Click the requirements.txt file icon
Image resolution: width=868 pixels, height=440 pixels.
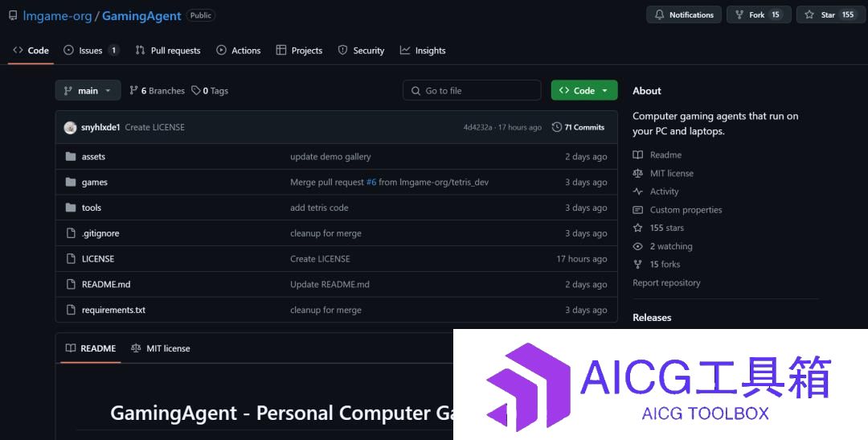point(70,310)
